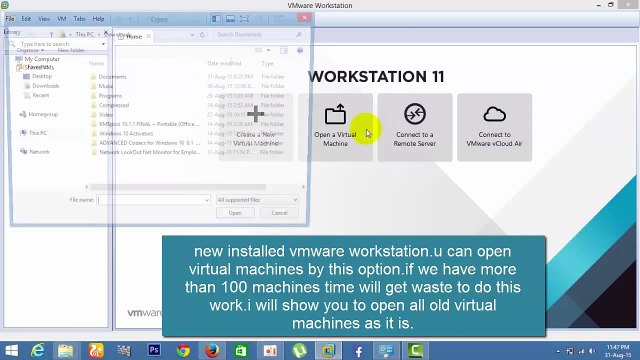Click the horizontal scrollbar in the file list
The width and height of the screenshot is (640, 360).
pyautogui.click(x=178, y=187)
